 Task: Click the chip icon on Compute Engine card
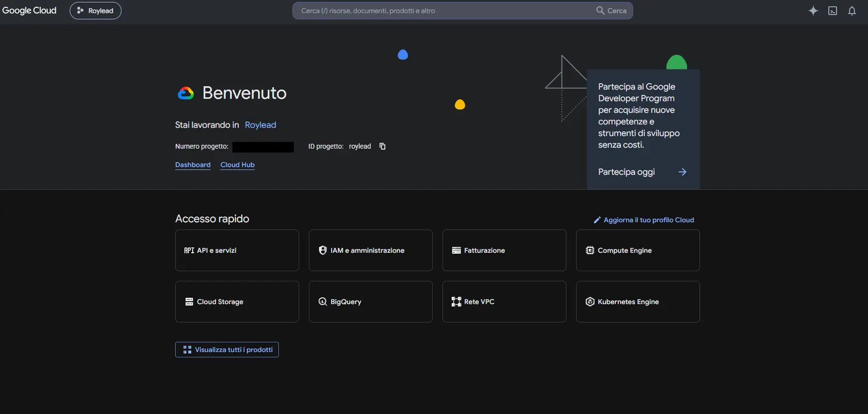pyautogui.click(x=590, y=250)
